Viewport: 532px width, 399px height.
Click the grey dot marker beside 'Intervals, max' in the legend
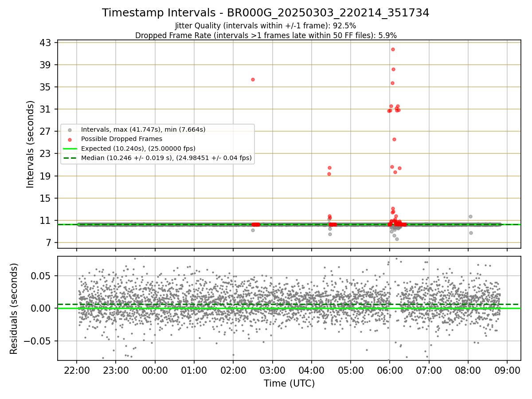click(70, 130)
